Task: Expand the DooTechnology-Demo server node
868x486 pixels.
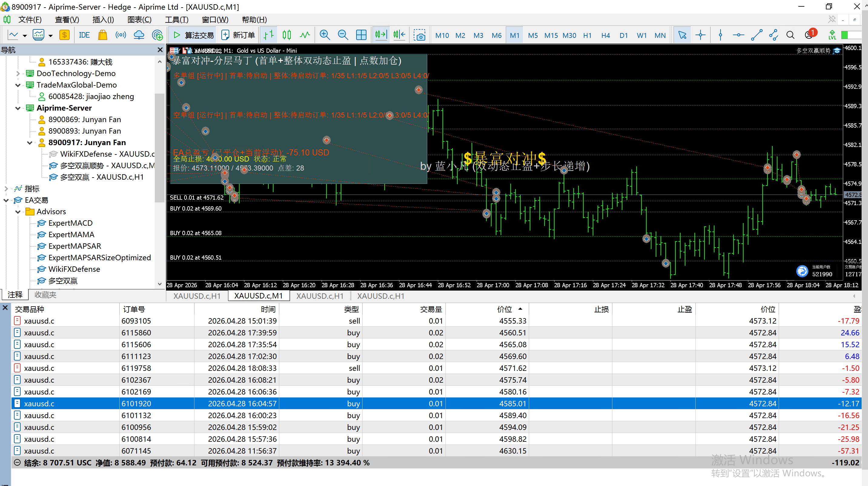Action: pos(18,73)
